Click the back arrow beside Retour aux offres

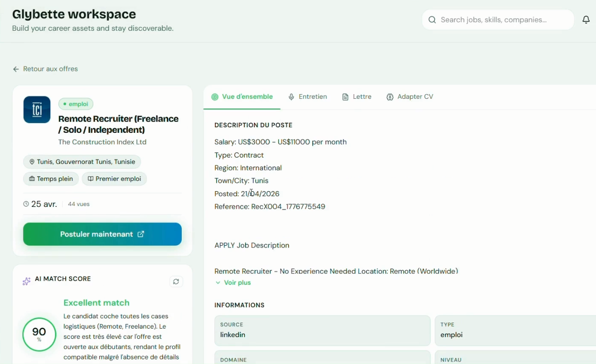tap(16, 69)
